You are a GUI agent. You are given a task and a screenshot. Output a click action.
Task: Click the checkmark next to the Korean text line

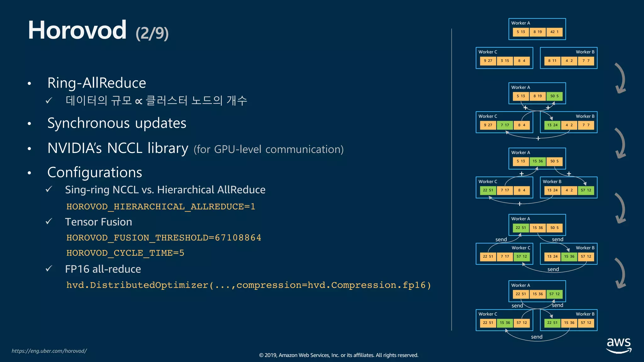(49, 101)
